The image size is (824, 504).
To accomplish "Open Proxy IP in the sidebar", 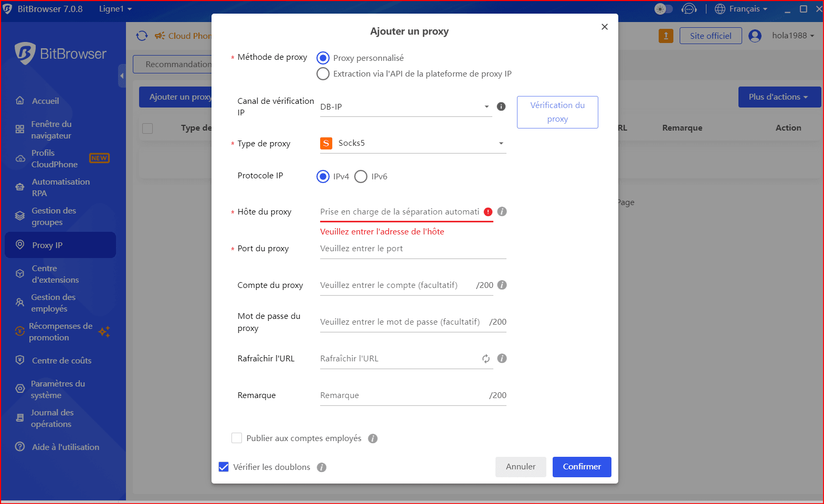I will click(x=60, y=245).
